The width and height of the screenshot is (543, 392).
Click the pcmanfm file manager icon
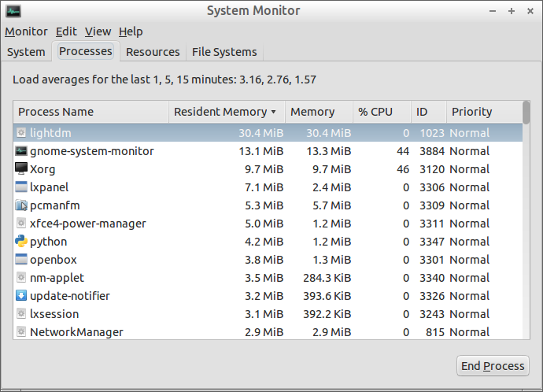21,205
